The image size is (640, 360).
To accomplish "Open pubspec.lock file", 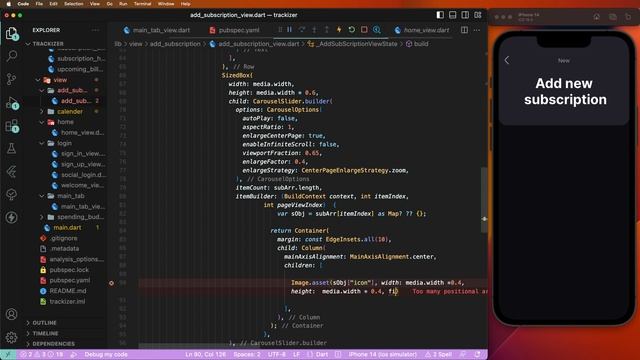I will [69, 270].
